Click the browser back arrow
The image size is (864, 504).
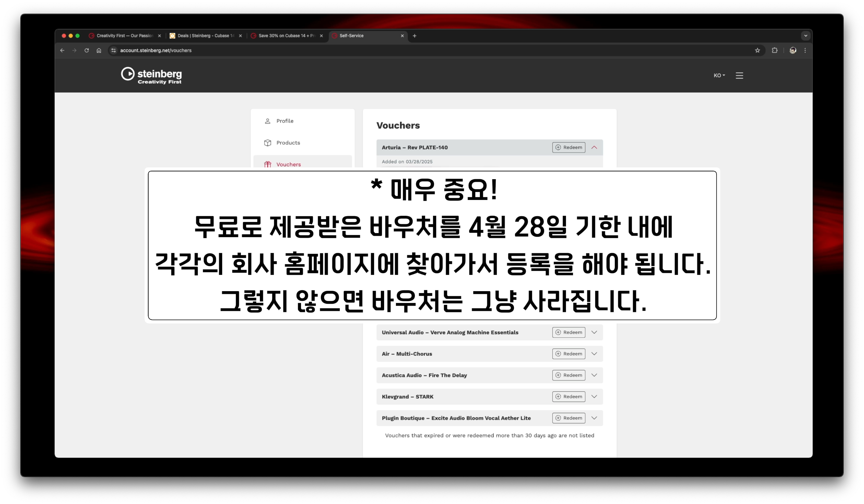[x=62, y=51]
